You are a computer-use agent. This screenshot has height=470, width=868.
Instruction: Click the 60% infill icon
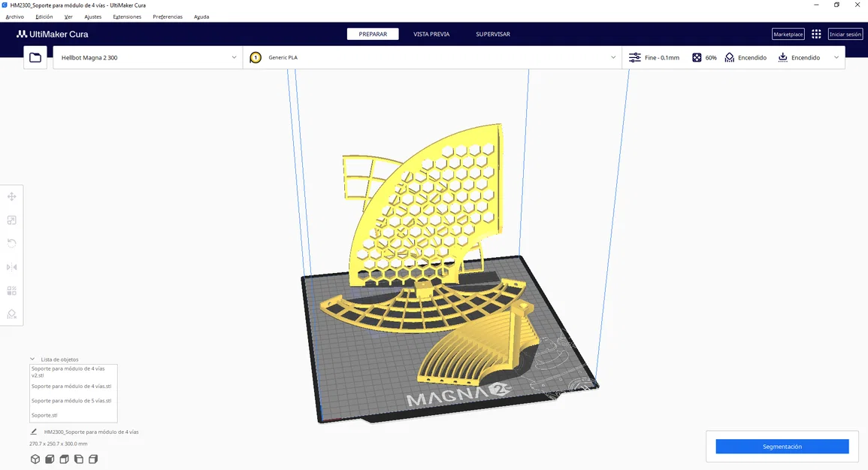click(697, 58)
